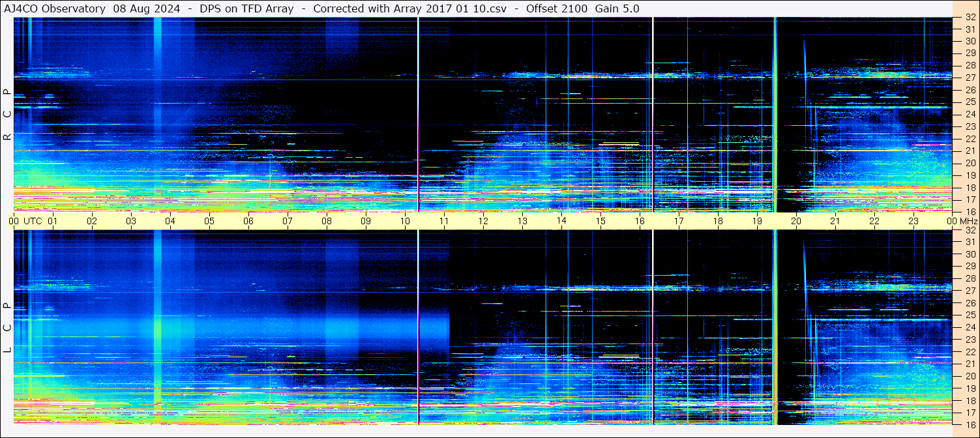The width and height of the screenshot is (980, 438).
Task: Click the UTC label on the time axis
Action: click(x=33, y=221)
